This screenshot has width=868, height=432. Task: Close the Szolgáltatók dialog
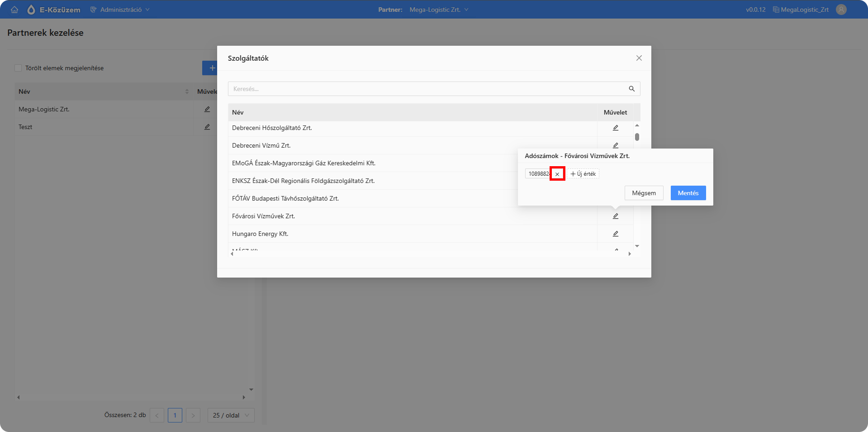(x=639, y=58)
